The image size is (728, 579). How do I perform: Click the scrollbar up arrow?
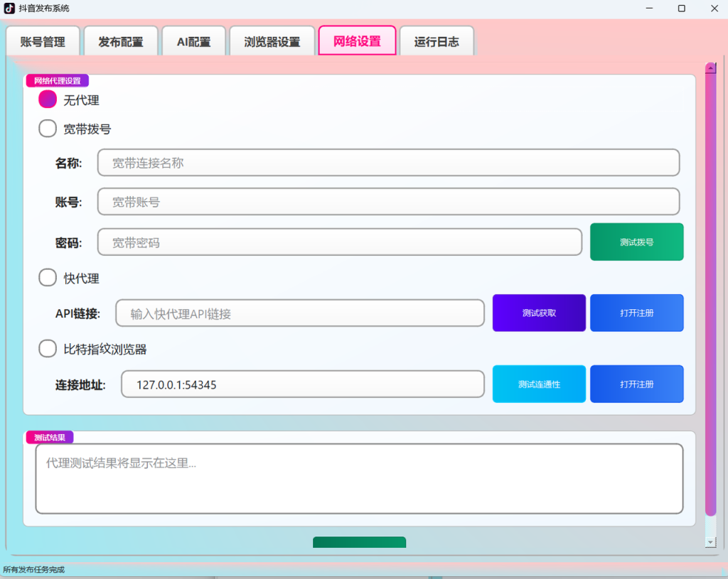710,68
